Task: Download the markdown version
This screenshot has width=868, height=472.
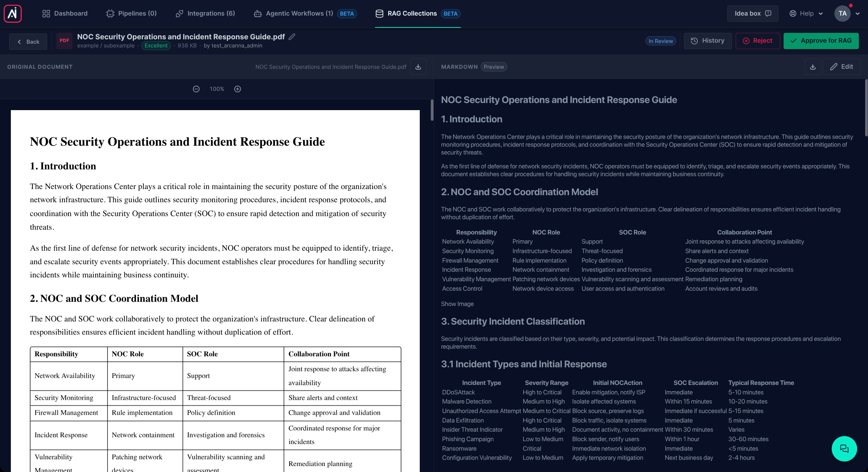Action: click(x=813, y=67)
